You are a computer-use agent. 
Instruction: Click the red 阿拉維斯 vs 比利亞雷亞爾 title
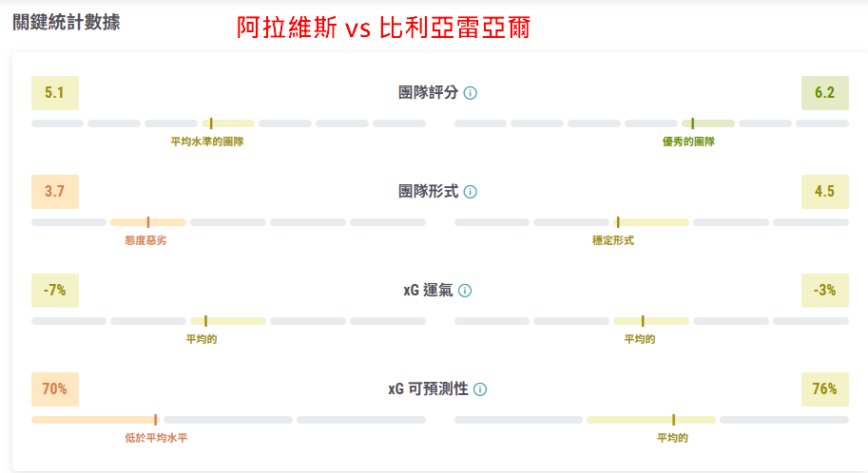click(x=383, y=28)
